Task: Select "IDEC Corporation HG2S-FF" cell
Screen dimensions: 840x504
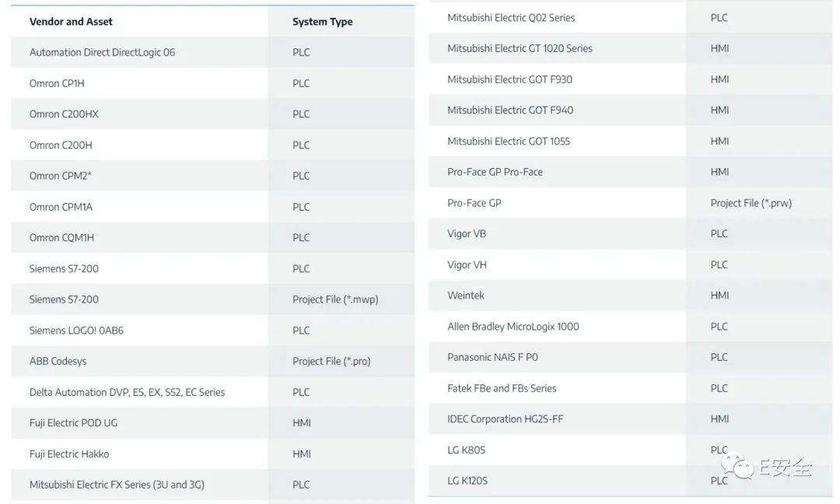Action: 506,419
